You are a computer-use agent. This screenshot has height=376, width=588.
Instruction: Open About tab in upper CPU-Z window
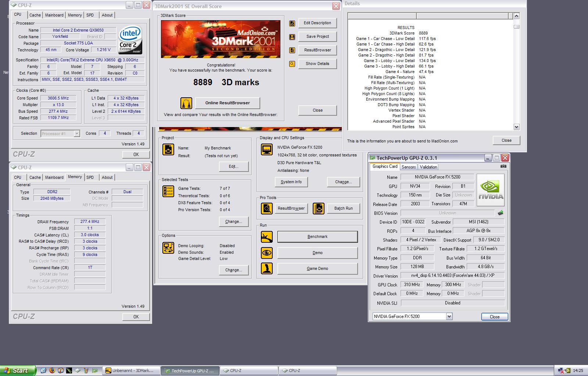pos(107,15)
